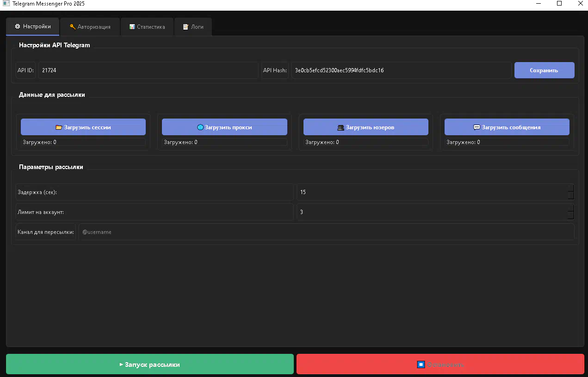Screen dimensions: 588x377
Task: Open the Логи tab
Action: pos(193,27)
